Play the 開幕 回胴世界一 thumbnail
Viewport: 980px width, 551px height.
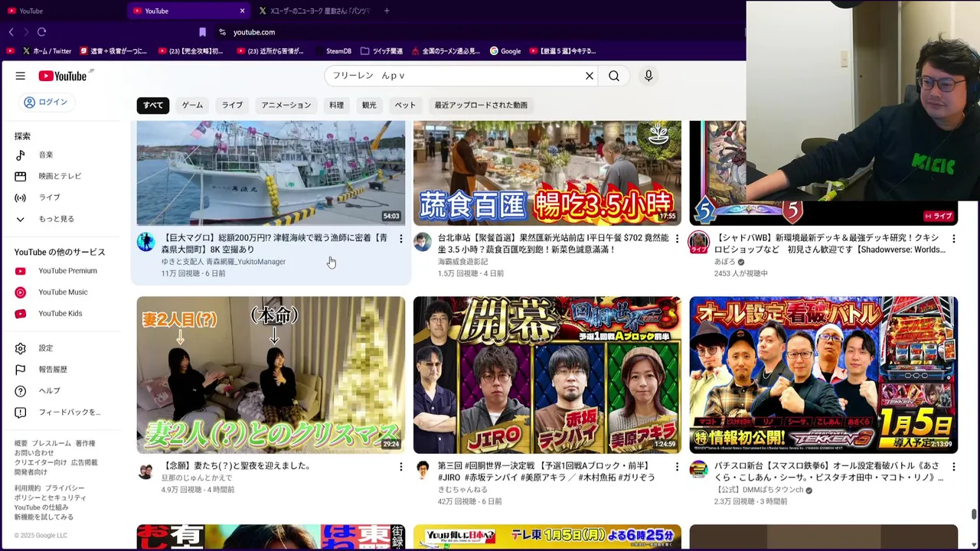[x=547, y=375]
